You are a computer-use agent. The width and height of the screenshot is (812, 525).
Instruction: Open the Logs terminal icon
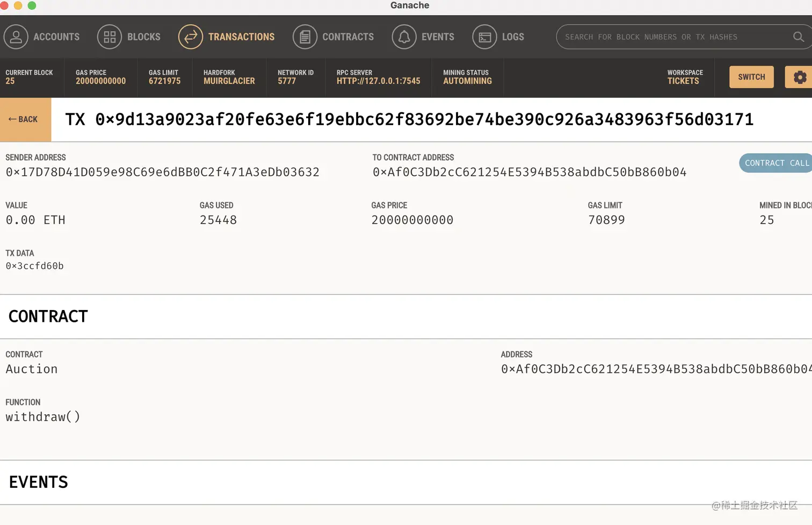[485, 37]
